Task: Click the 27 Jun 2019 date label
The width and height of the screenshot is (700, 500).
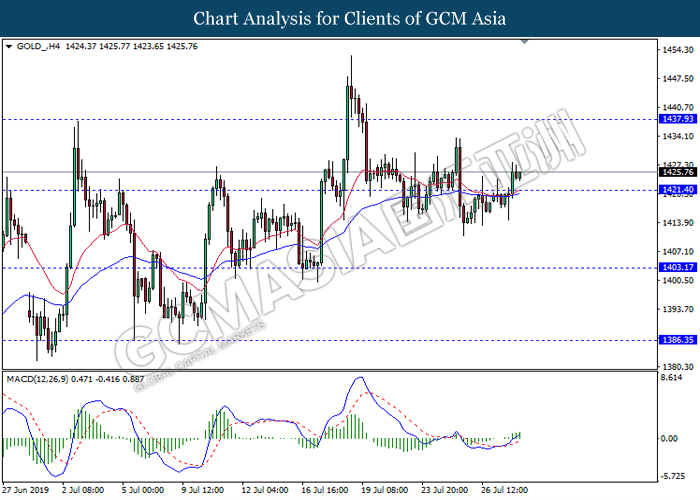Action: tap(27, 491)
